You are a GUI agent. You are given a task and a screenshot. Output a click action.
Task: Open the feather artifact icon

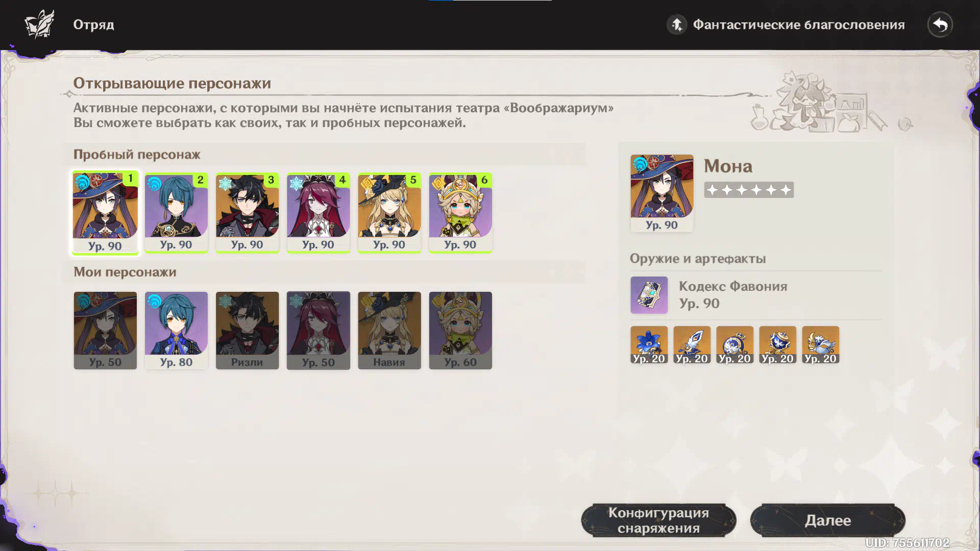pos(692,345)
